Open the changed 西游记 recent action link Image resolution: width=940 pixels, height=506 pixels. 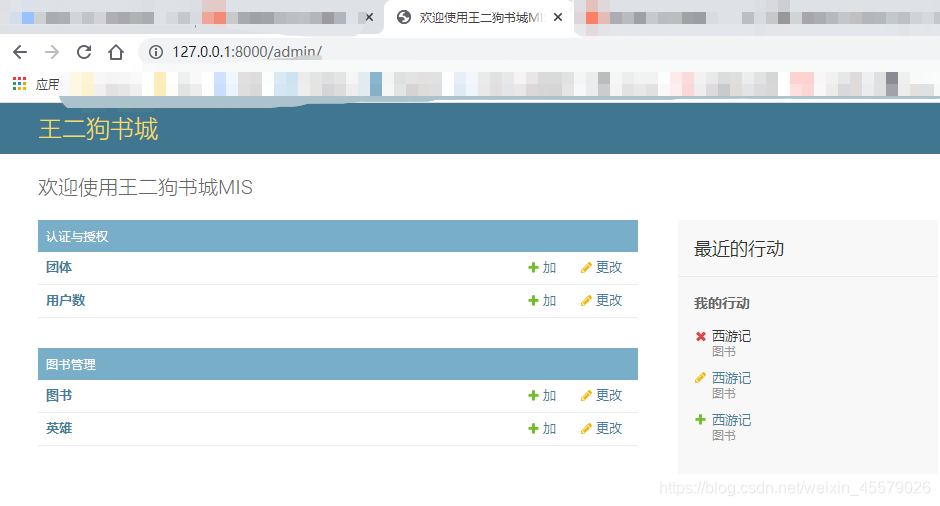731,378
